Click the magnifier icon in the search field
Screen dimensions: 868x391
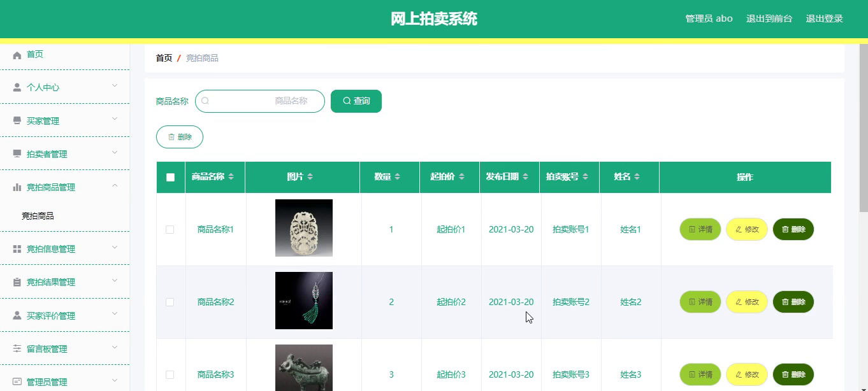(205, 101)
